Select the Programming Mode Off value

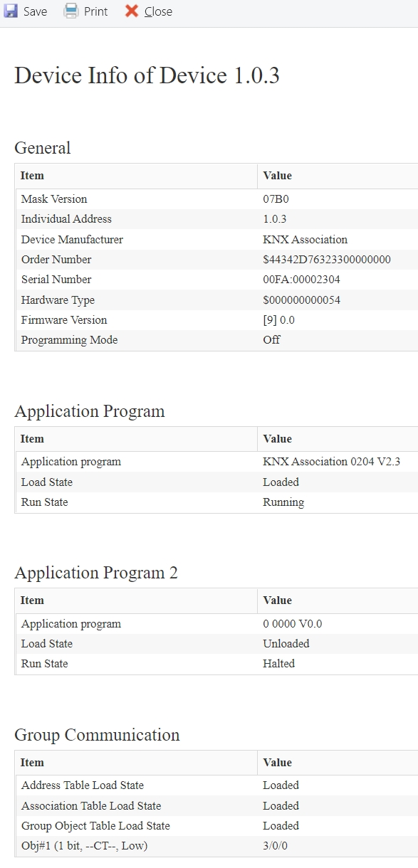click(271, 340)
